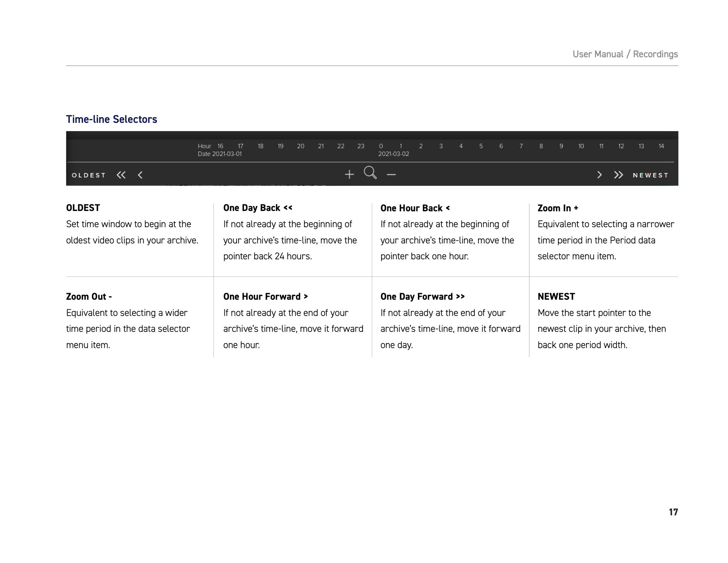
Task: Click the One Hour Forward > heading
Action: (x=265, y=297)
